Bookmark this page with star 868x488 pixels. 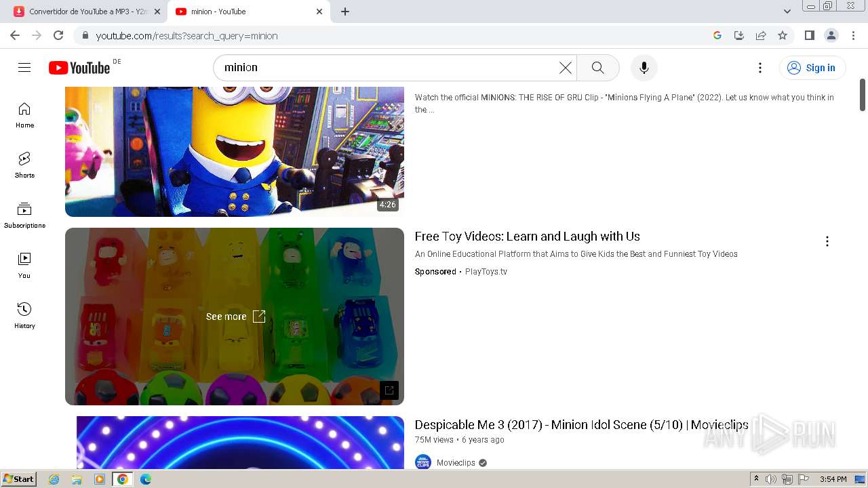tap(783, 35)
